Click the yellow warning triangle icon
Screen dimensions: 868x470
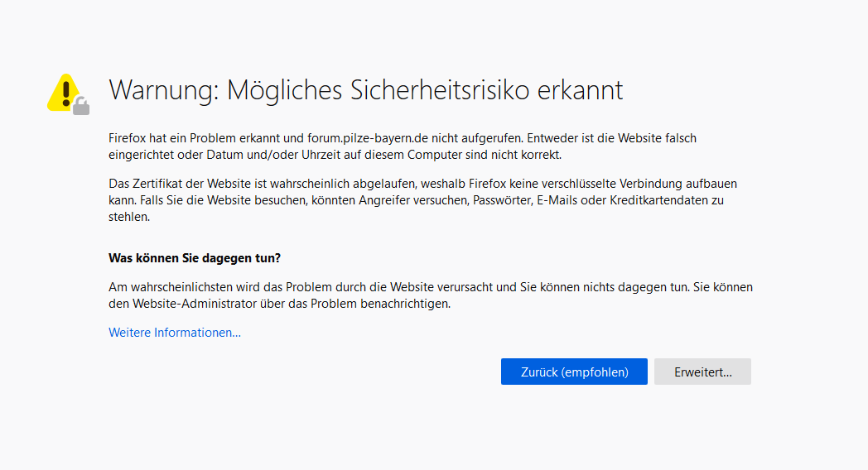61,89
